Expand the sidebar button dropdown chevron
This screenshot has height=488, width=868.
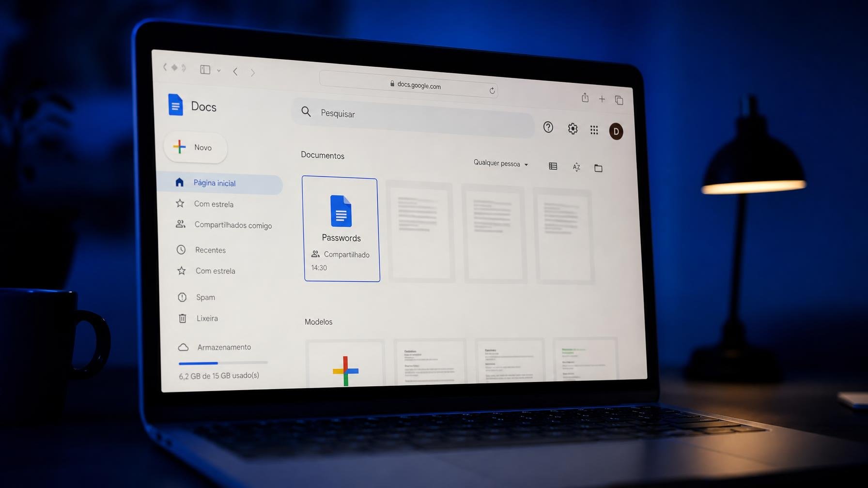(x=219, y=71)
